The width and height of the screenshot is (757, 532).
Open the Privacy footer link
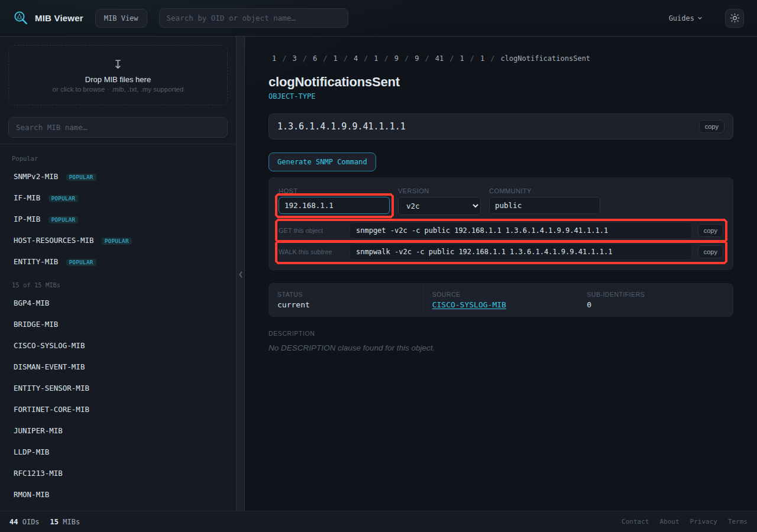703,521
